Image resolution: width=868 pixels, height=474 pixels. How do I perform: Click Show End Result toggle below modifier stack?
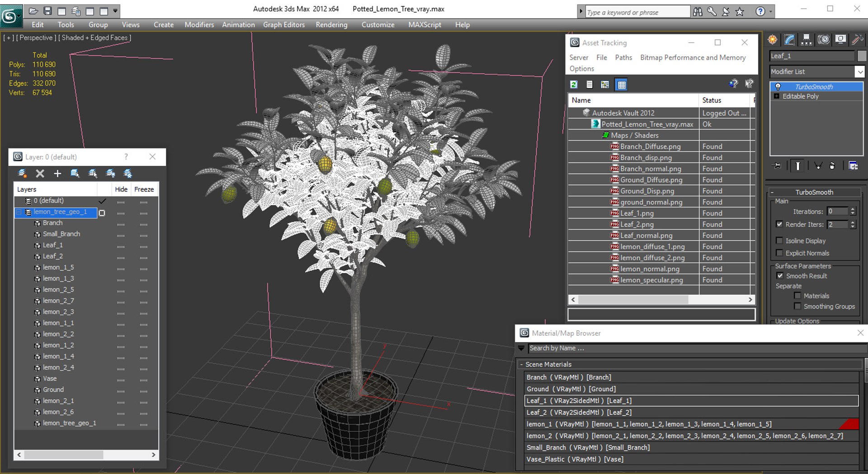(x=798, y=166)
